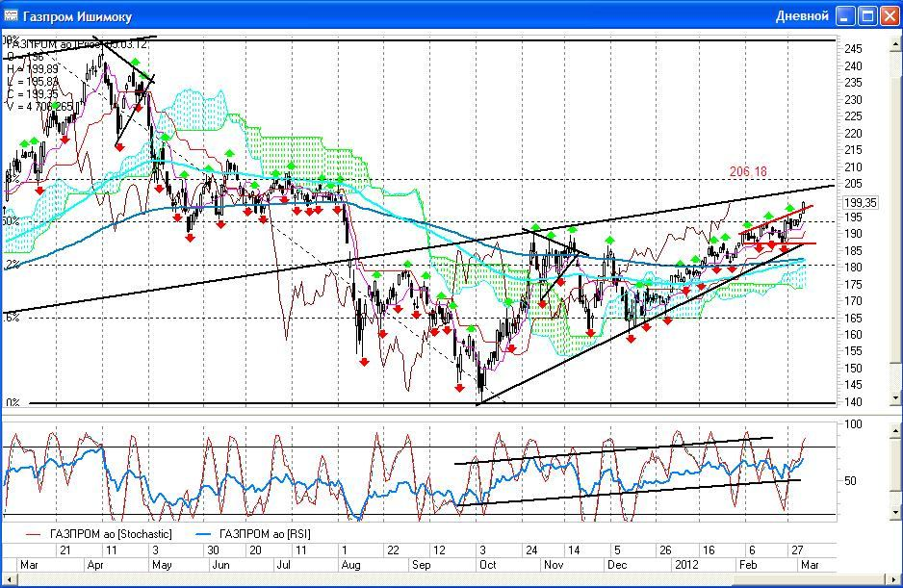Click the Feb month label on timeline
The image size is (903, 588).
click(748, 564)
